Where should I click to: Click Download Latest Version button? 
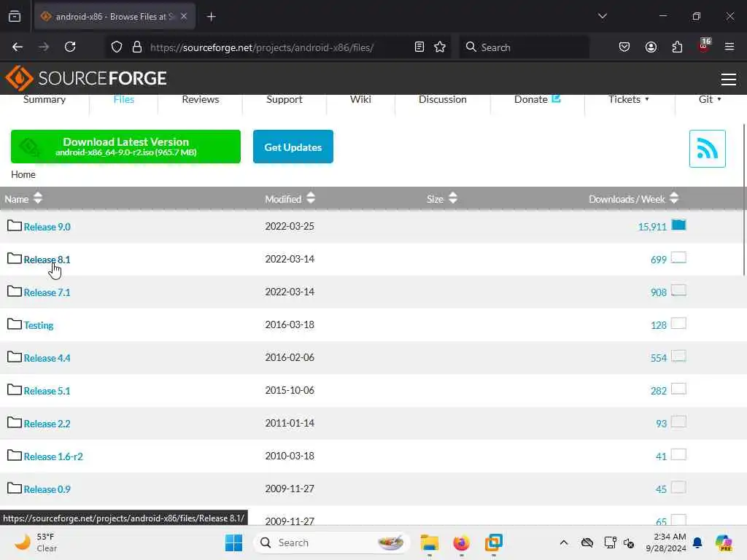click(x=125, y=147)
